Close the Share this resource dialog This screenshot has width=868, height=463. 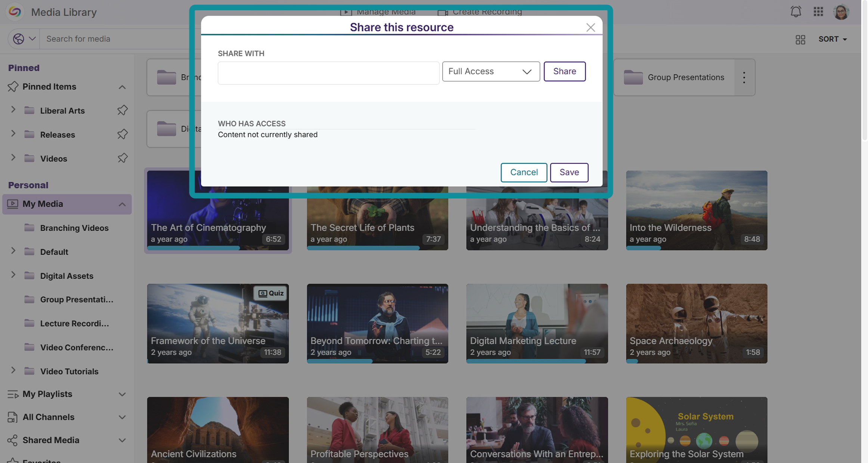590,27
